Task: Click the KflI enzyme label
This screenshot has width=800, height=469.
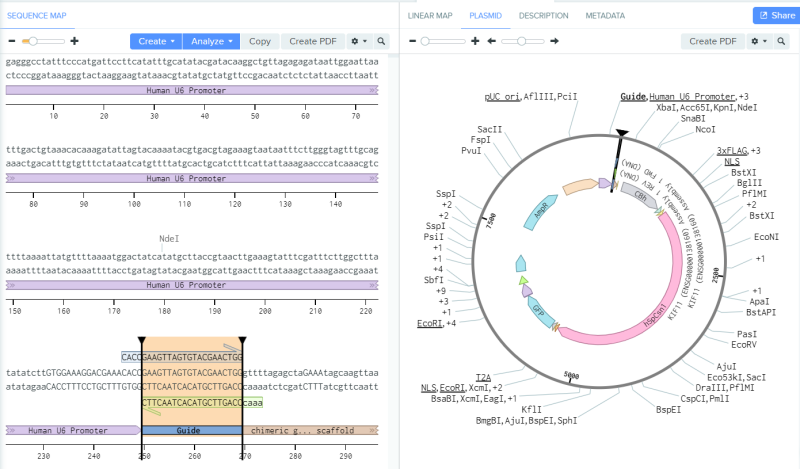Action: tap(531, 409)
